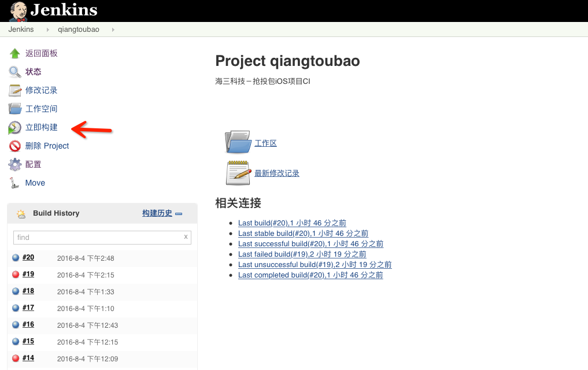Click the red delete project icon

coord(15,146)
